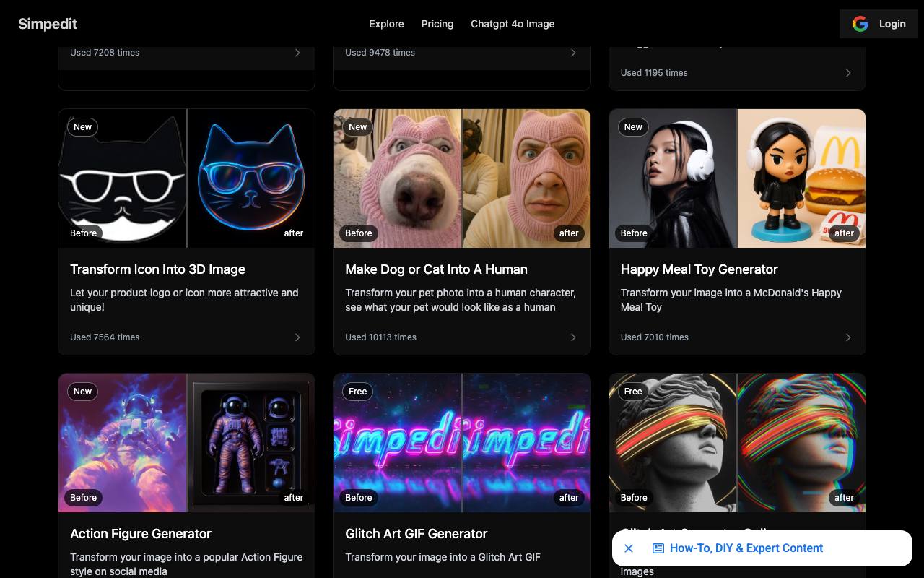Click the dog in pink balaclava Before image
The height and width of the screenshot is (578, 924).
tap(397, 178)
